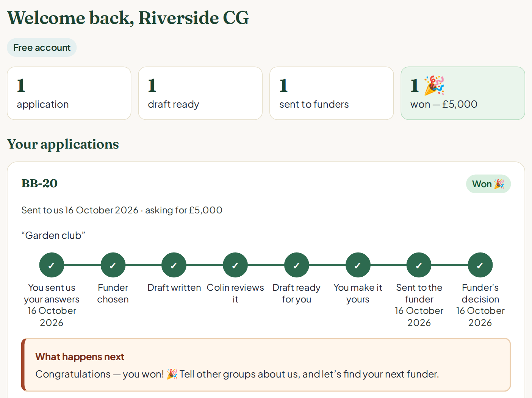
Task: Click the 'Funder chosen' checkmark circle
Action: pos(113,265)
